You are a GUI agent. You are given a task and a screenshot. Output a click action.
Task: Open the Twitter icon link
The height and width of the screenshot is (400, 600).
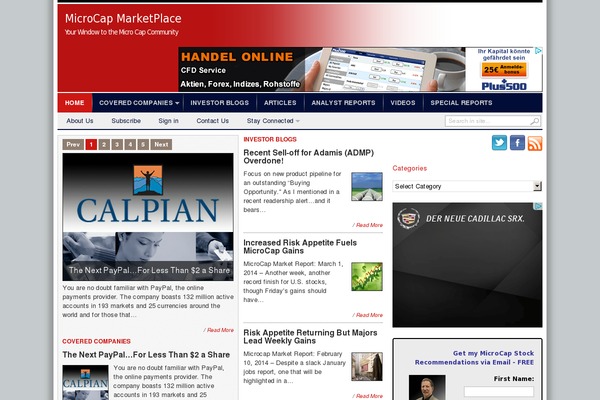coord(499,143)
